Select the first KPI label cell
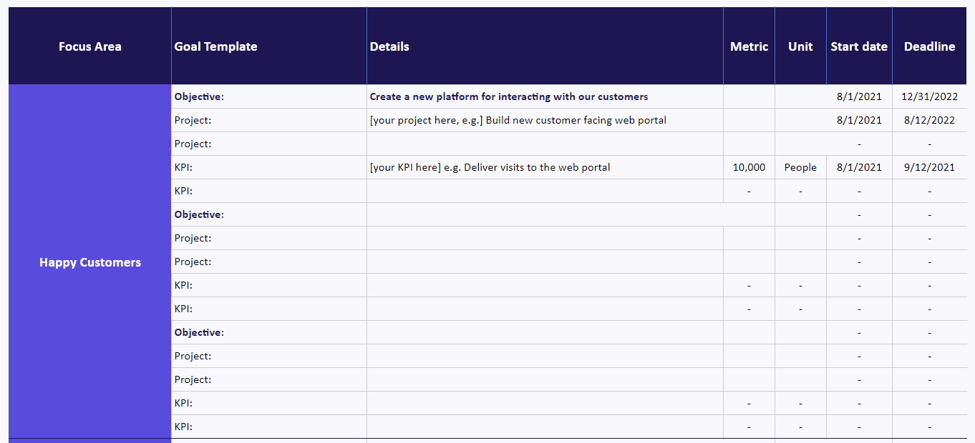This screenshot has width=975, height=443. [269, 167]
